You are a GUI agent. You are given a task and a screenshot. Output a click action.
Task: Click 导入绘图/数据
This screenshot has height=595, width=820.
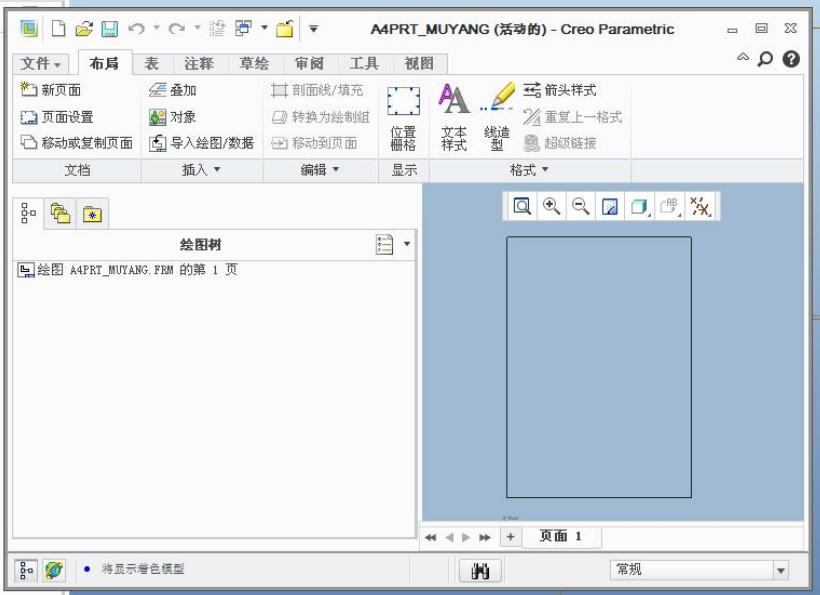pos(201,143)
